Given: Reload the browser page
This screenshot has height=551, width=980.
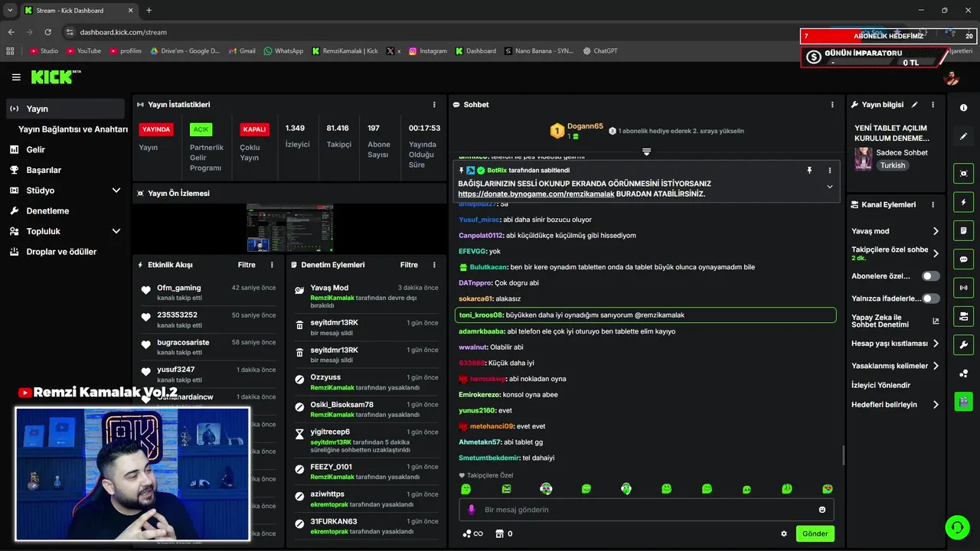Looking at the screenshot, I should click(48, 32).
